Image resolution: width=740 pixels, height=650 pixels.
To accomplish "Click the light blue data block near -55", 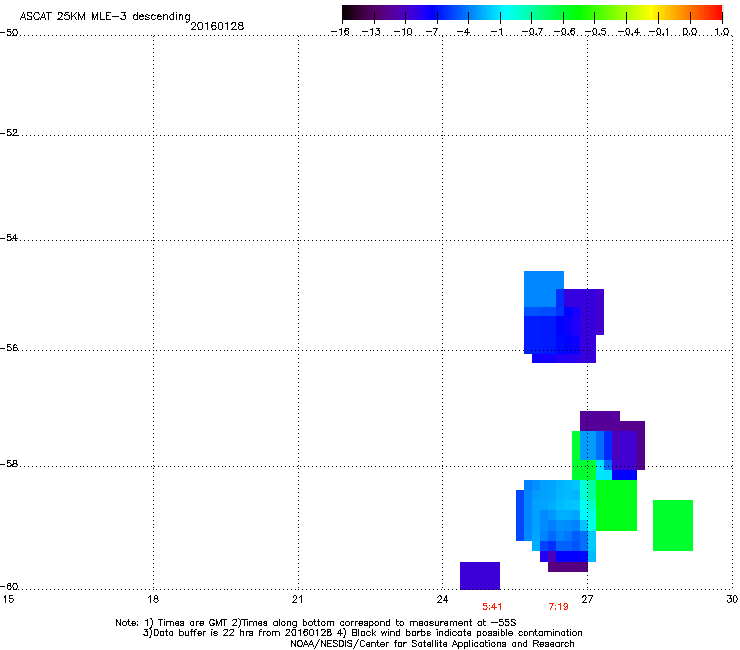I will pyautogui.click(x=544, y=289).
